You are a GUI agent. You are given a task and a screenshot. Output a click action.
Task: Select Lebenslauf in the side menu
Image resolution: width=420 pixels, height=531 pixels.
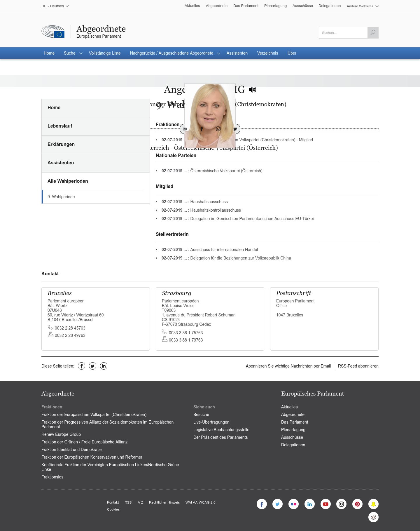pyautogui.click(x=96, y=126)
